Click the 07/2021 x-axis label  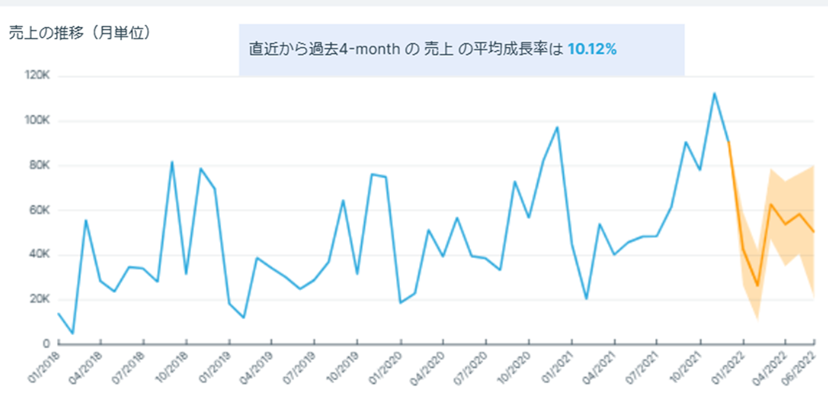tap(641, 367)
